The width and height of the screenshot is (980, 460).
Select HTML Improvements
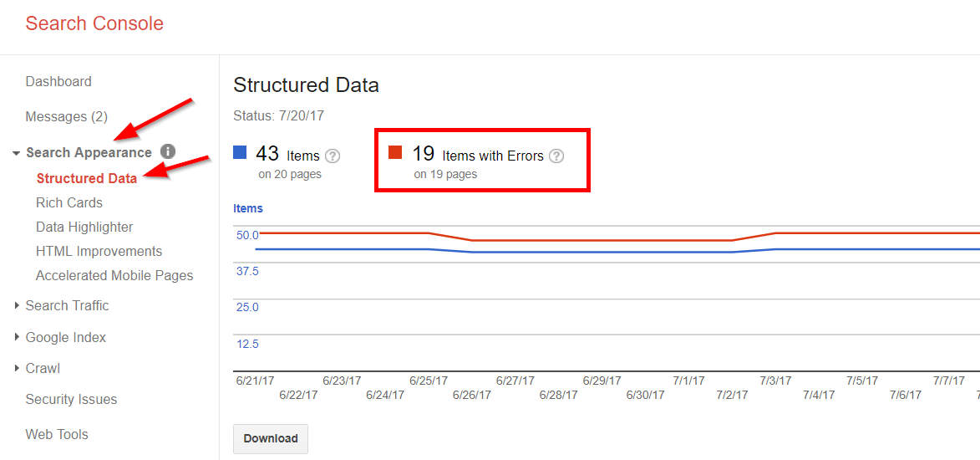99,251
